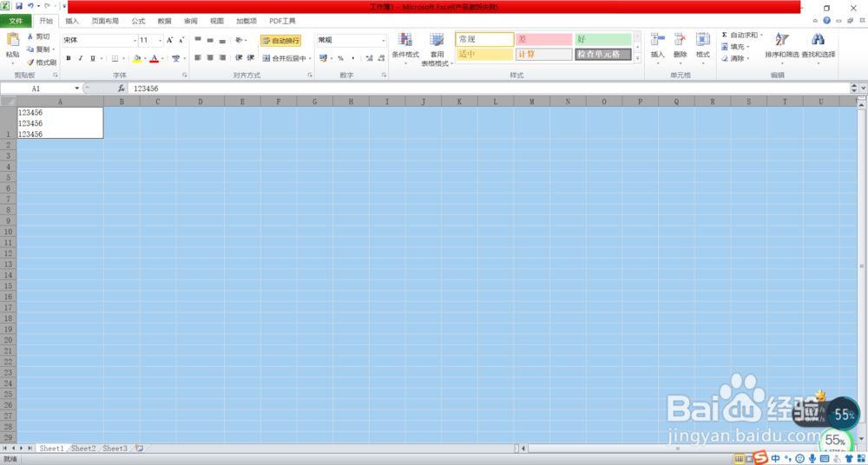Screen dimensions: 868x465
Task: Open the font size dropdown (11)
Action: click(161, 41)
